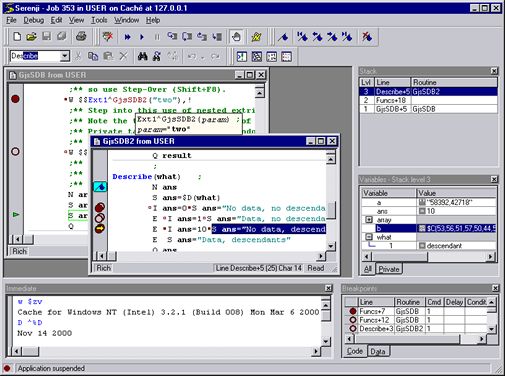Viewport: 505px width, 376px height.
Task: Click the Find Next icon beside binoculars
Action: 157,56
